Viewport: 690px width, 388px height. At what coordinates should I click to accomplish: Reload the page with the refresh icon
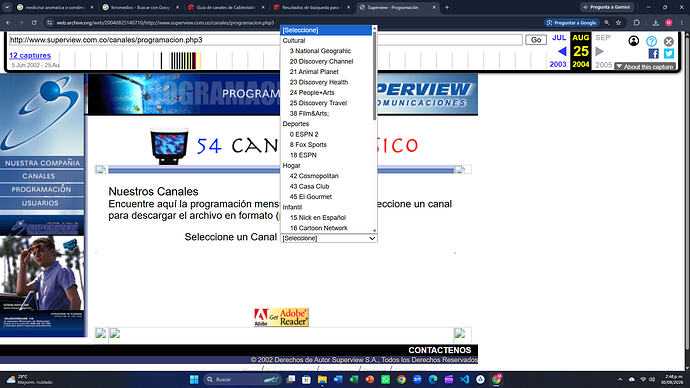click(34, 22)
